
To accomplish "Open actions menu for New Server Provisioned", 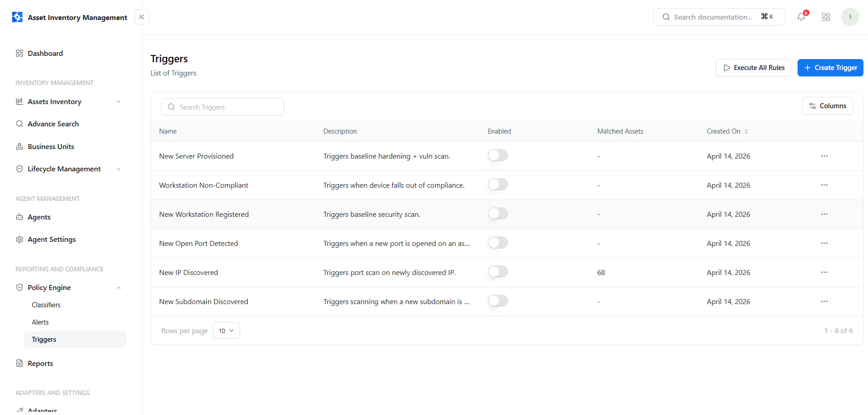I will (824, 156).
